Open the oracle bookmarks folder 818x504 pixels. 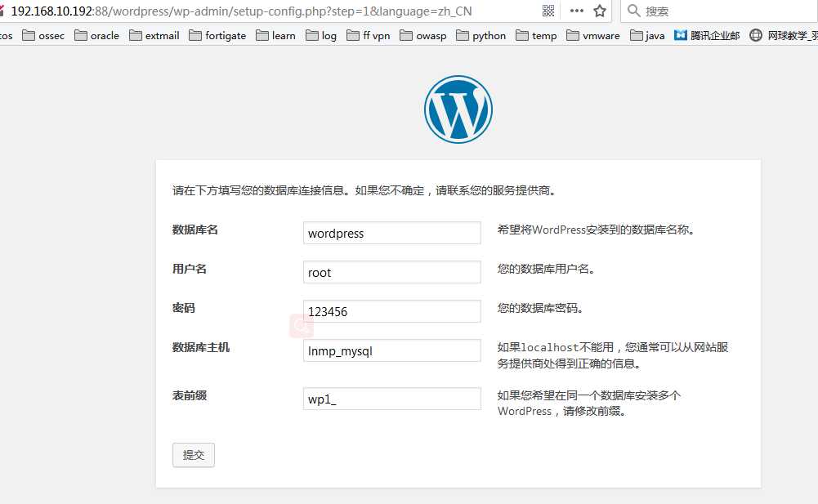[x=96, y=35]
